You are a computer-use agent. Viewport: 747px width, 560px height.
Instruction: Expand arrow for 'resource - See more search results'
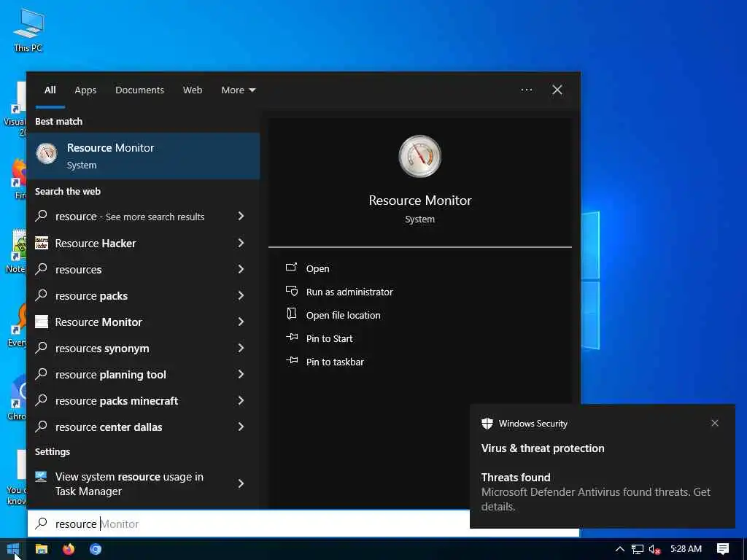coord(241,216)
